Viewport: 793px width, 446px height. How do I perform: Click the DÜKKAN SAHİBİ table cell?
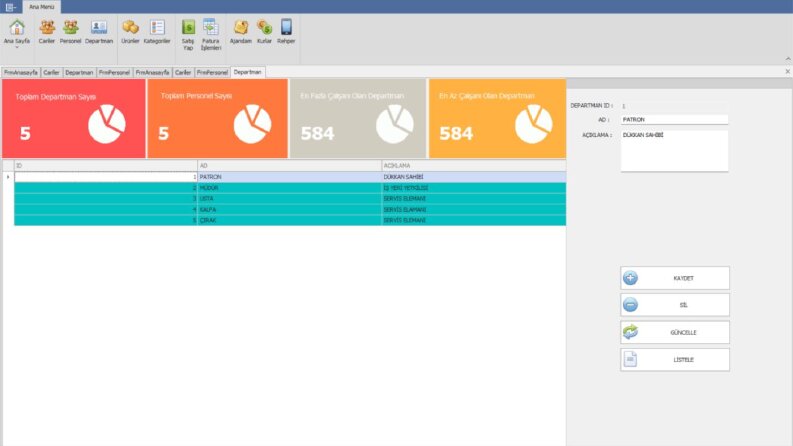point(473,177)
